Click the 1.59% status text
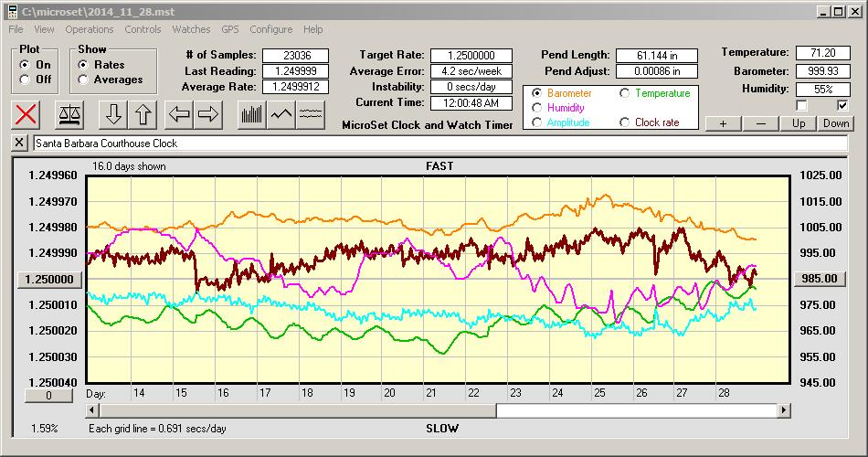 (44, 428)
